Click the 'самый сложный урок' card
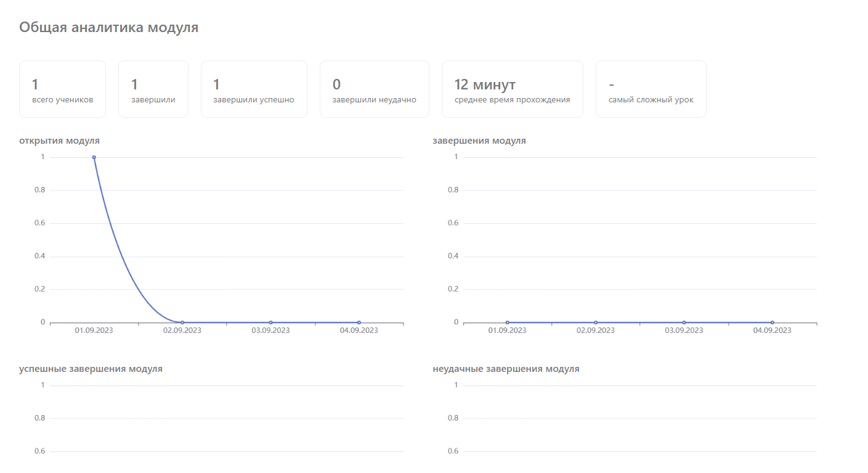The width and height of the screenshot is (868, 473). click(651, 89)
